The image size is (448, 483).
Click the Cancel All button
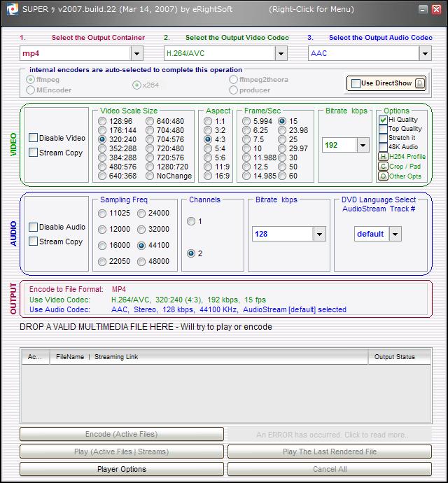(x=330, y=469)
